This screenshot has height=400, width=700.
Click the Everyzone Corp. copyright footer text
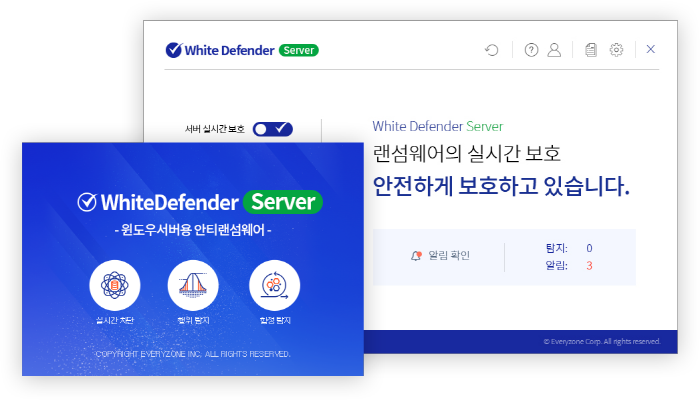coord(601,342)
